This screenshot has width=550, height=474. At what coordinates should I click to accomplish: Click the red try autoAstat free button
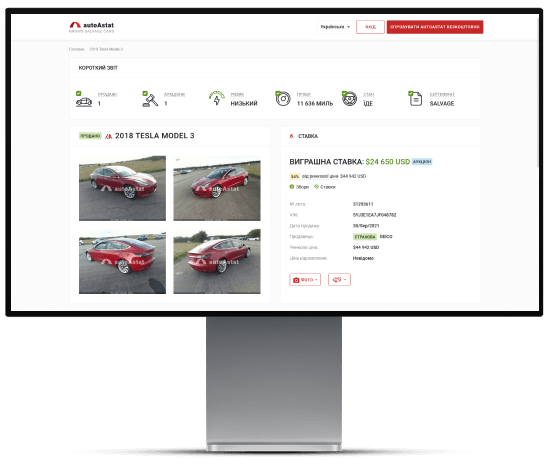(x=435, y=27)
